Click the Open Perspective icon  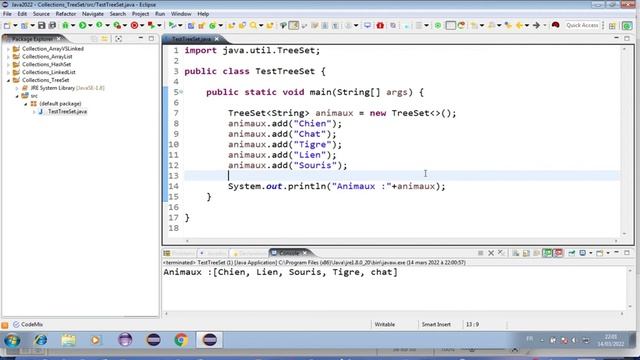[612, 26]
